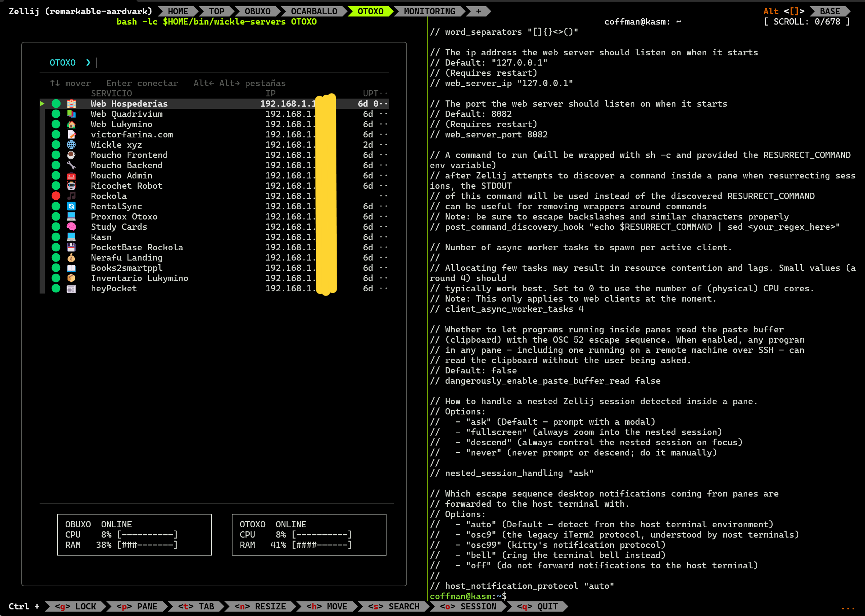Screen dimensions: 865x616
Task: Click the green status dot for Kasm
Action: tap(56, 237)
